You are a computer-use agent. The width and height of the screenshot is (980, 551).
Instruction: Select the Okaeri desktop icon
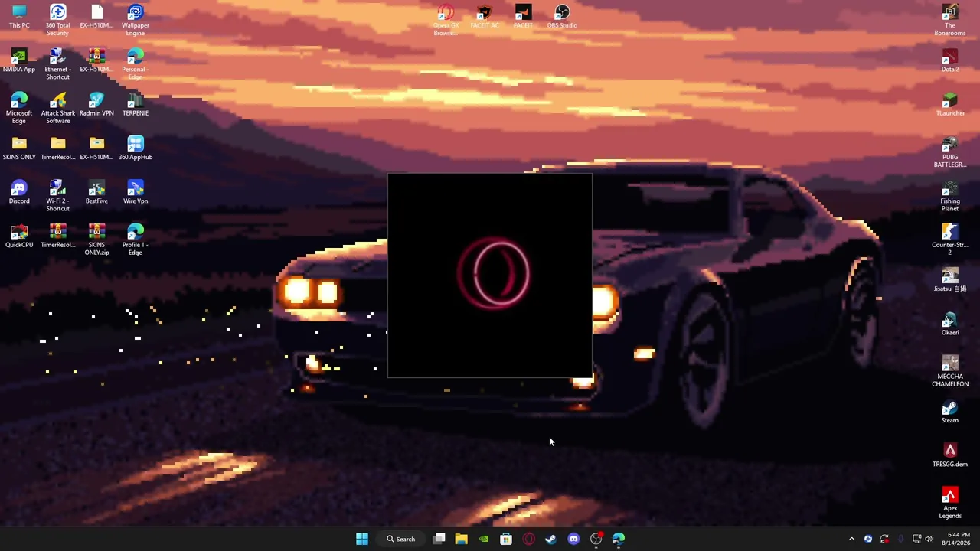(x=950, y=324)
